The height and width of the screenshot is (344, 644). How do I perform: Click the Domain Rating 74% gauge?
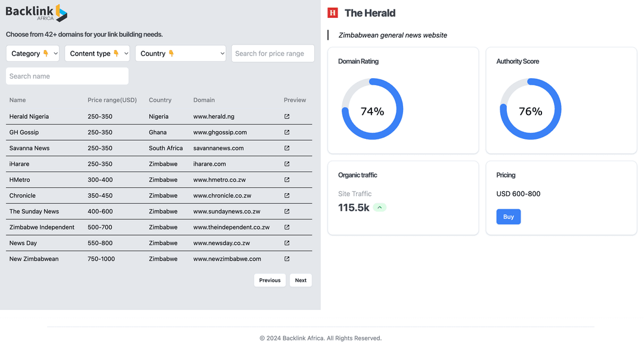372,110
